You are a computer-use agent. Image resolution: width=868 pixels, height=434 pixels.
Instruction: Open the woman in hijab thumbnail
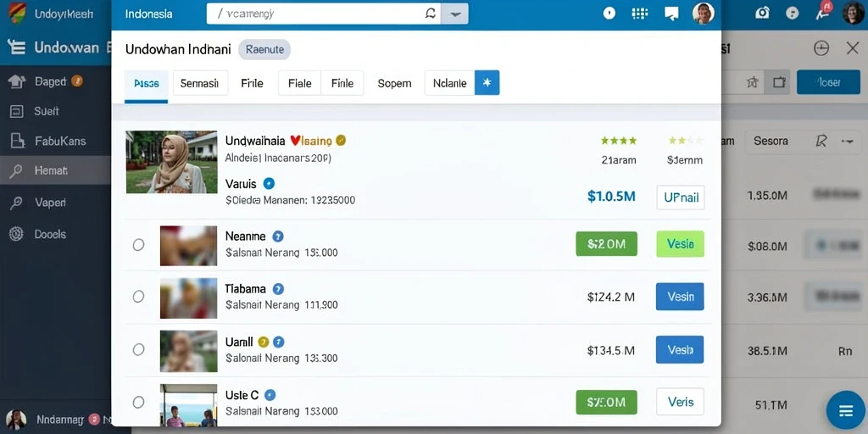[171, 162]
